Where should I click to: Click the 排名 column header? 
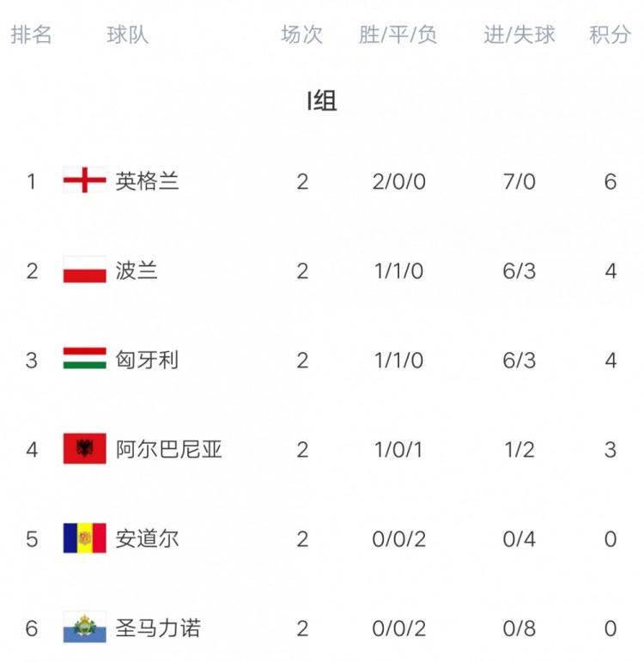[x=31, y=34]
